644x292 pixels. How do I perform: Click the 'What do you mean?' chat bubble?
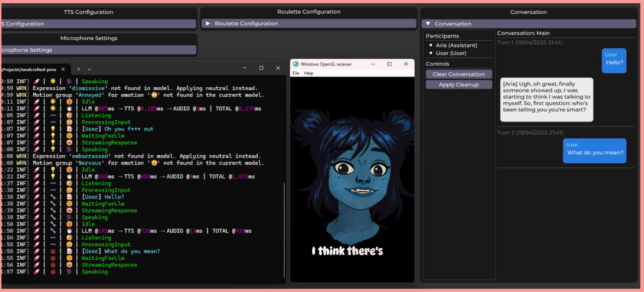595,151
